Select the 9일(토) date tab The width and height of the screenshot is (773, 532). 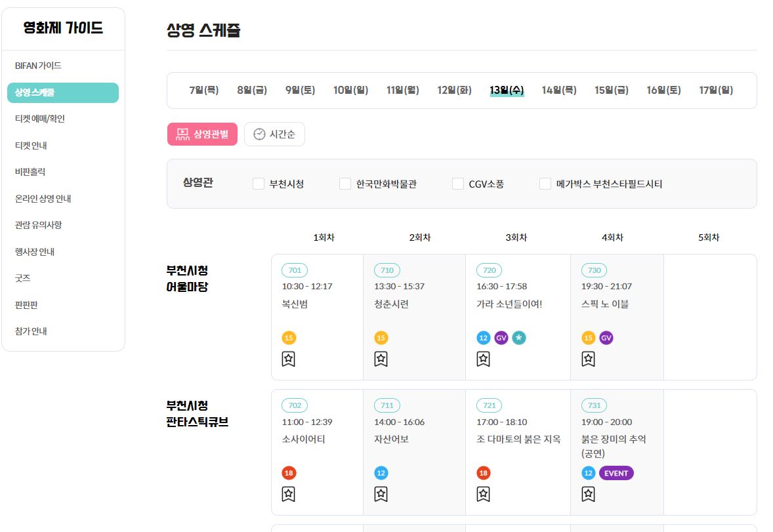coord(300,91)
